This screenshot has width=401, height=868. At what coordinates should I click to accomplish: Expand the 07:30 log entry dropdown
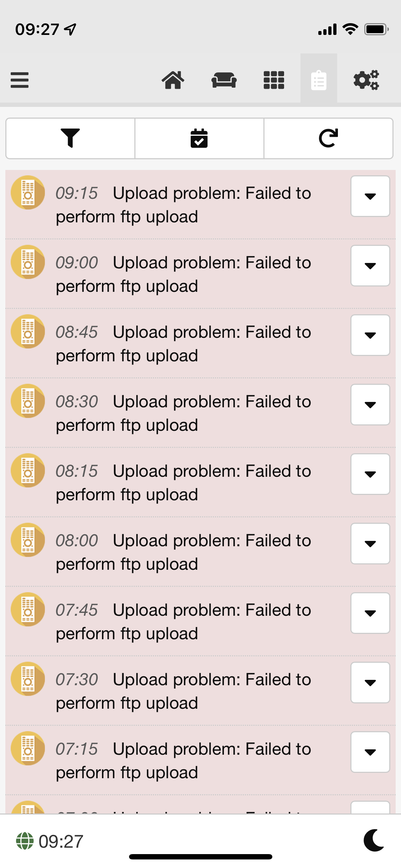tap(370, 683)
